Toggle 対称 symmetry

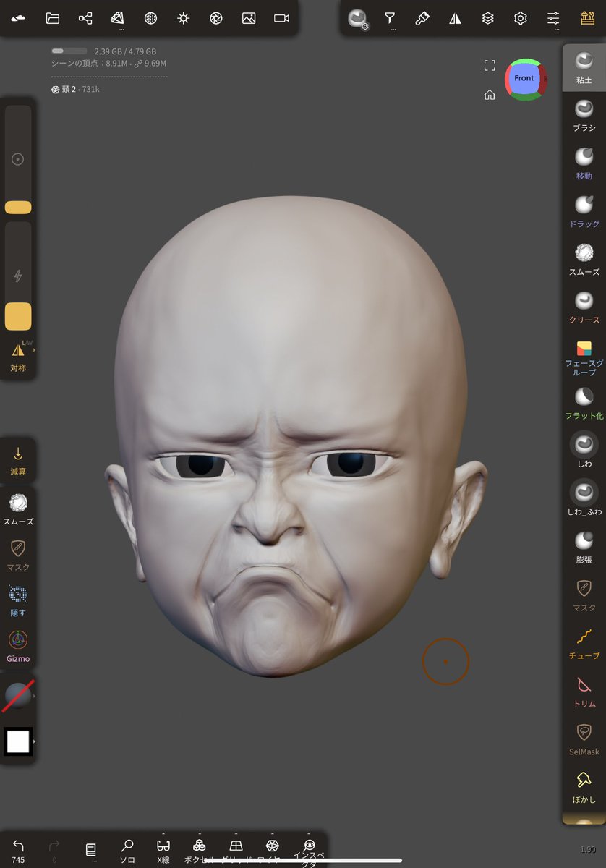[18, 357]
